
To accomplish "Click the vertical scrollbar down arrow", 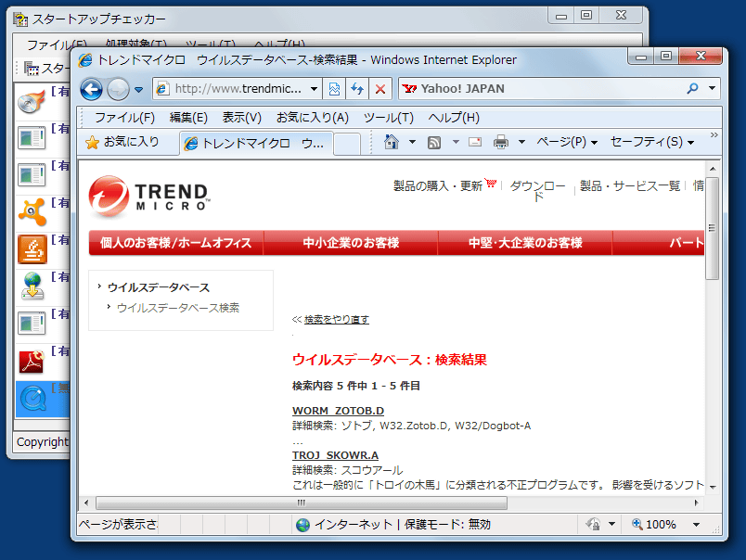I will (713, 487).
